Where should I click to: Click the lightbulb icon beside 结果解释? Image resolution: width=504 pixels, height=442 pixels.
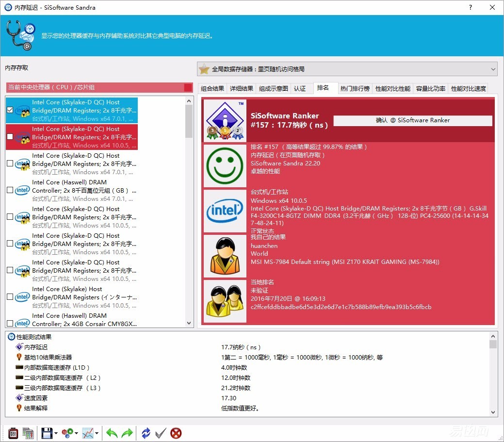(x=19, y=408)
